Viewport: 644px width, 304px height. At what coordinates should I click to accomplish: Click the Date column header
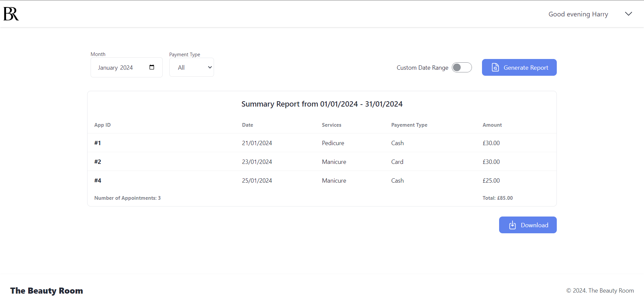click(x=247, y=125)
